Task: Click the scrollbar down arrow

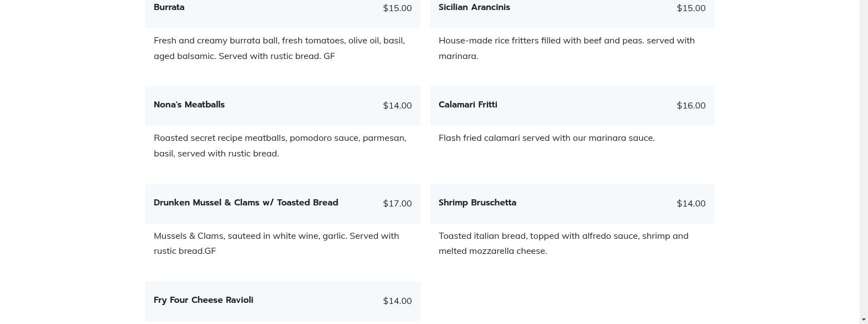Action: pyautogui.click(x=864, y=320)
